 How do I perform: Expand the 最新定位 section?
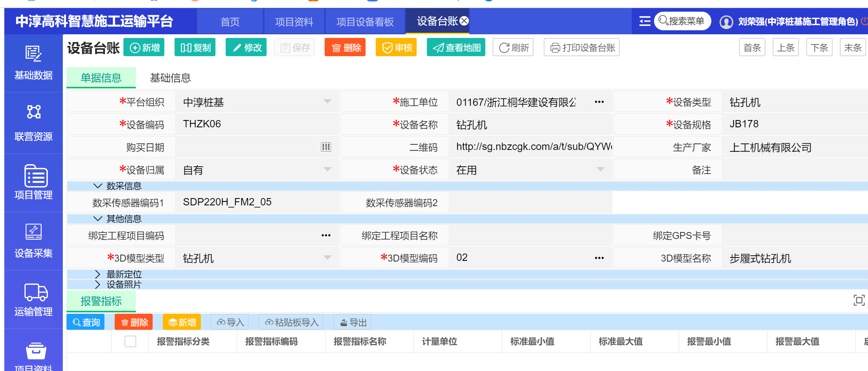[97, 274]
